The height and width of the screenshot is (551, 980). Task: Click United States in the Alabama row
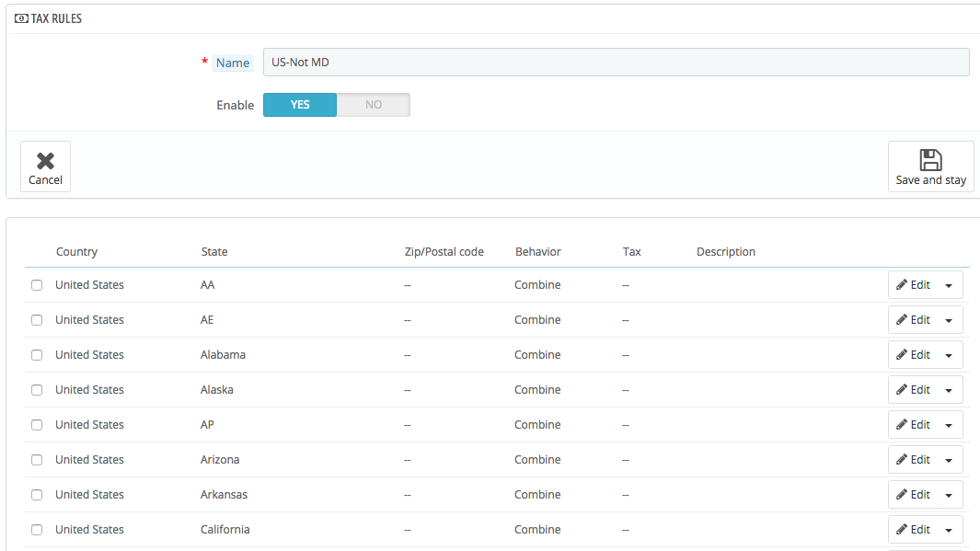coord(89,355)
